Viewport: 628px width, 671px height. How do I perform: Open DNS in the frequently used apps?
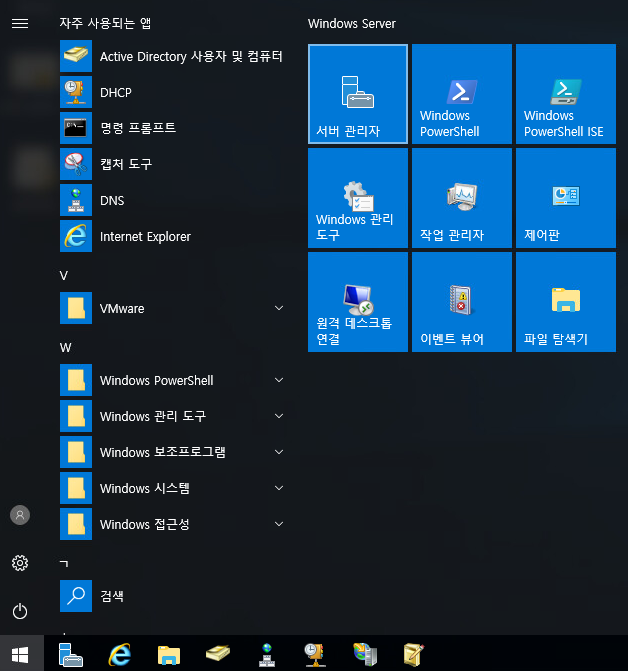pos(173,200)
